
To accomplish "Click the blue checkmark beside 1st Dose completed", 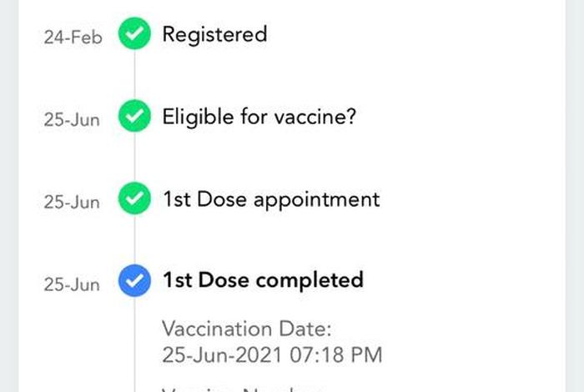I will click(134, 280).
